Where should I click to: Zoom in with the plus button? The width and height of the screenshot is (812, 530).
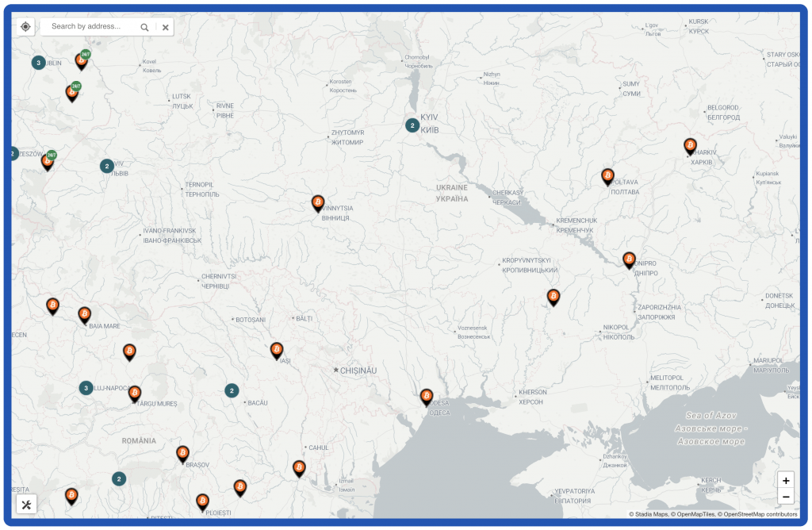(x=786, y=480)
